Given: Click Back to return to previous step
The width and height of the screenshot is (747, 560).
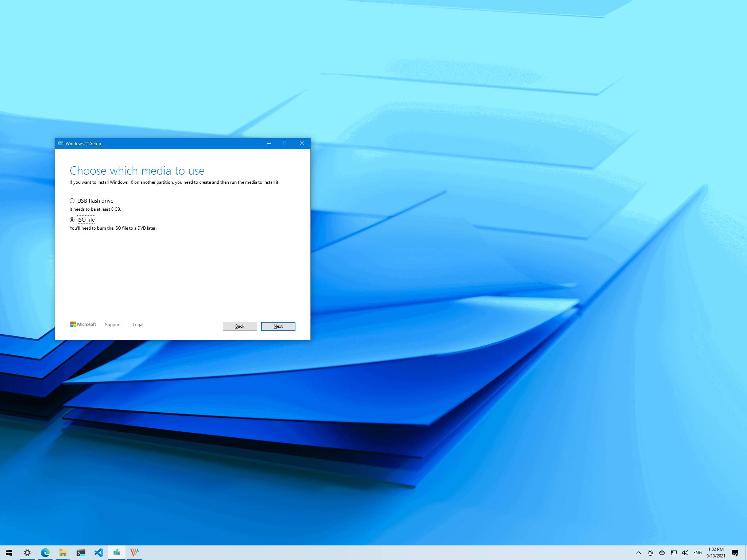Looking at the screenshot, I should click(x=239, y=326).
